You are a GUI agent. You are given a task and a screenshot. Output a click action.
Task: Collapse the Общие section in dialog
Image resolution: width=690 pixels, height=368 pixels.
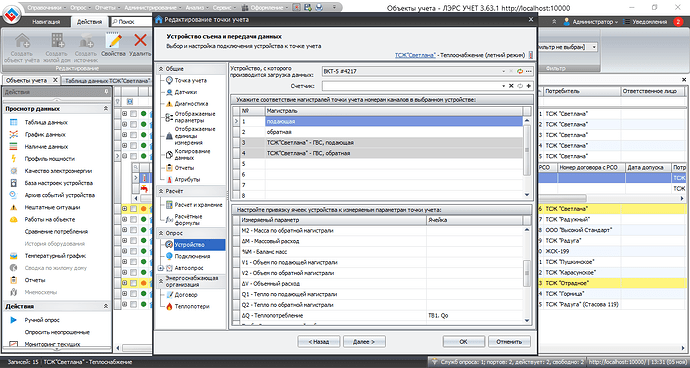click(161, 69)
